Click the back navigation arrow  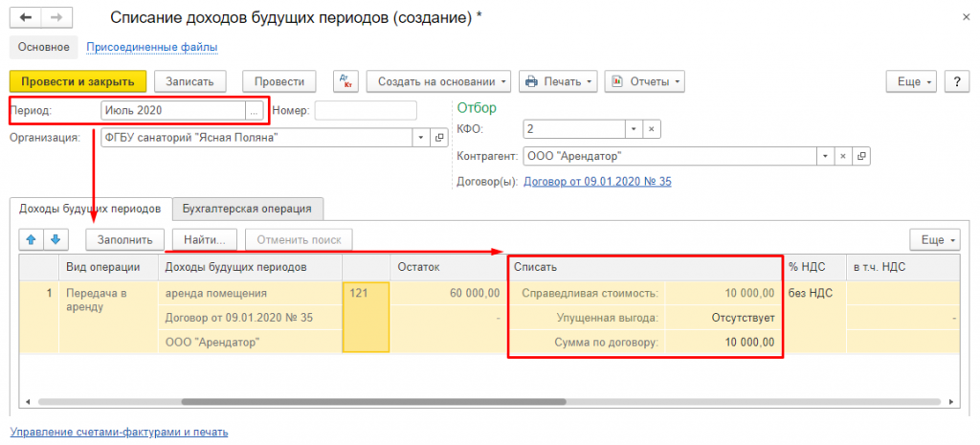click(25, 17)
